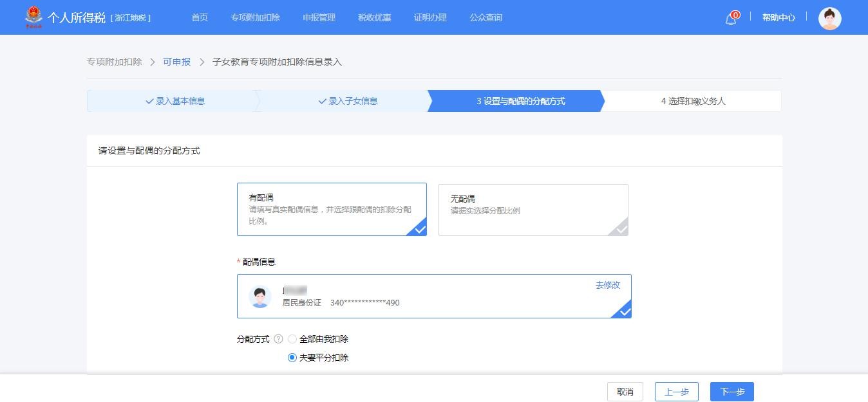Open 专项附加扣除 menu in navbar
868x402 pixels.
pos(255,17)
